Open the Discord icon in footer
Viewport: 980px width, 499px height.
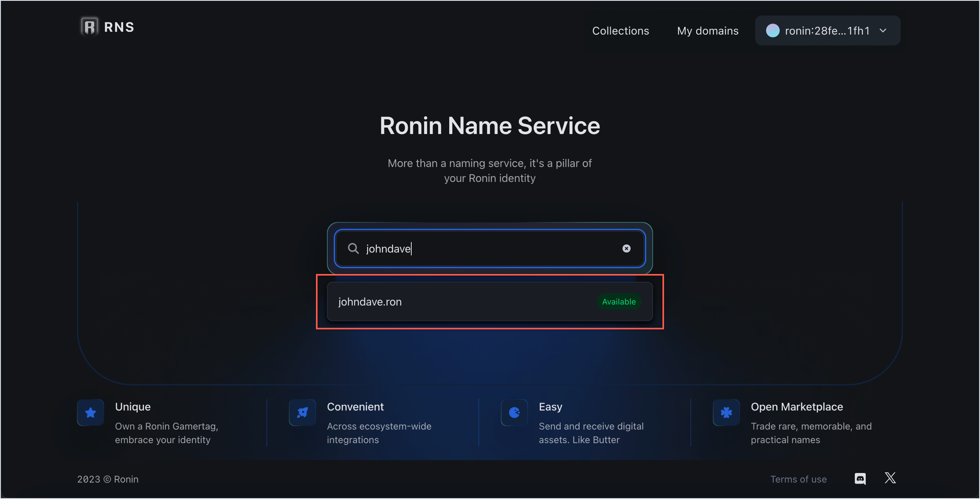[x=860, y=479]
